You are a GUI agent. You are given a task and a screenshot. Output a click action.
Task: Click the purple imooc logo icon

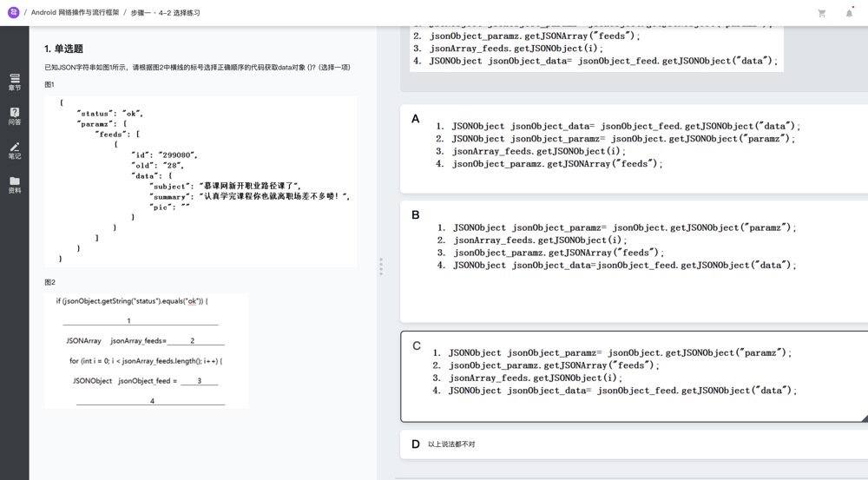[13, 12]
